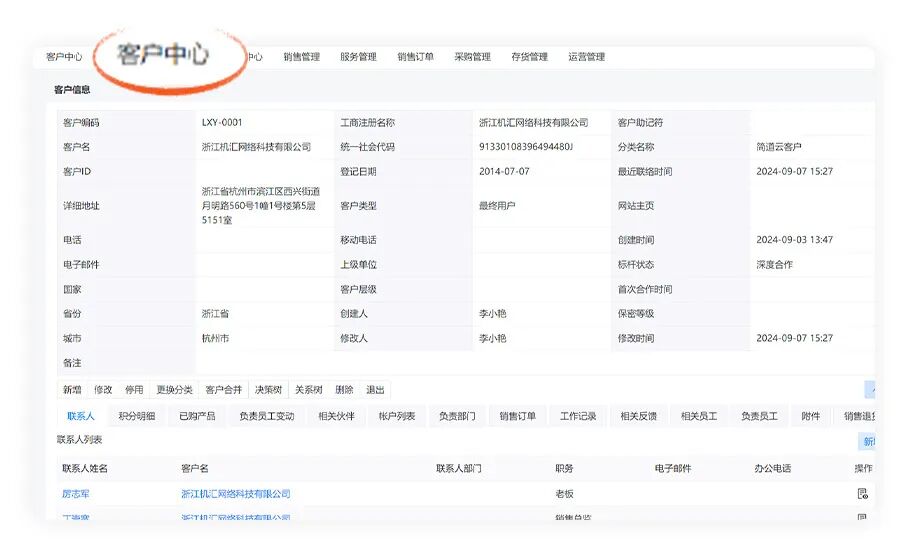Open the operation icon in 房志军's row
Viewport: 900px width, 560px height.
[862, 493]
